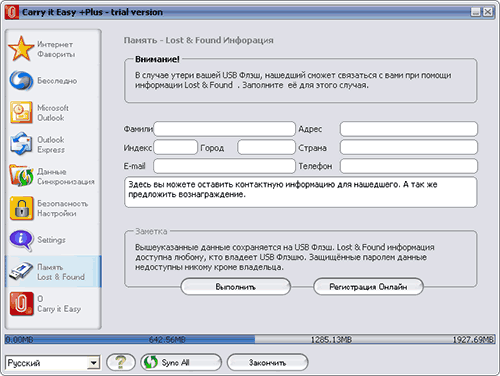This screenshot has height=376, width=500.
Task: Focus the Страна input field
Action: click(x=409, y=147)
